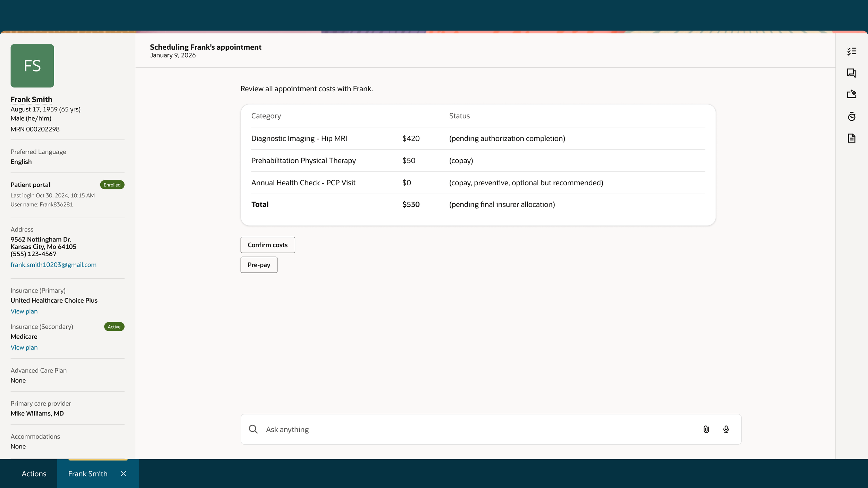
Task: Open the chat messages icon in right sidebar
Action: click(851, 73)
